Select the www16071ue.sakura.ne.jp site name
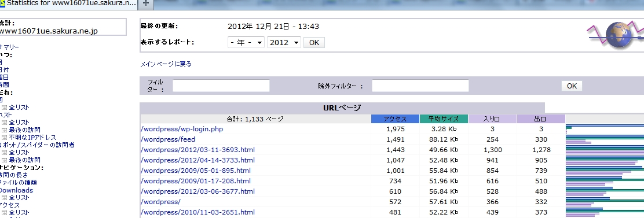Screen dimensions: 644x218 pyautogui.click(x=49, y=31)
